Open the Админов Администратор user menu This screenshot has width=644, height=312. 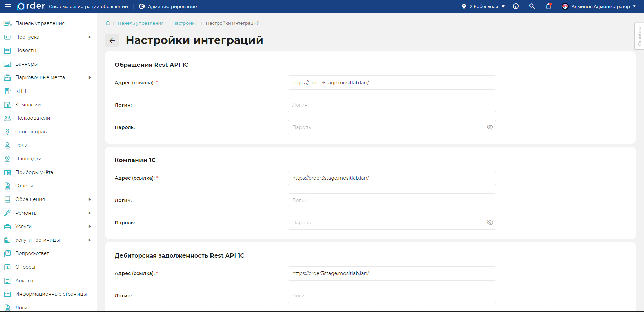pos(599,6)
